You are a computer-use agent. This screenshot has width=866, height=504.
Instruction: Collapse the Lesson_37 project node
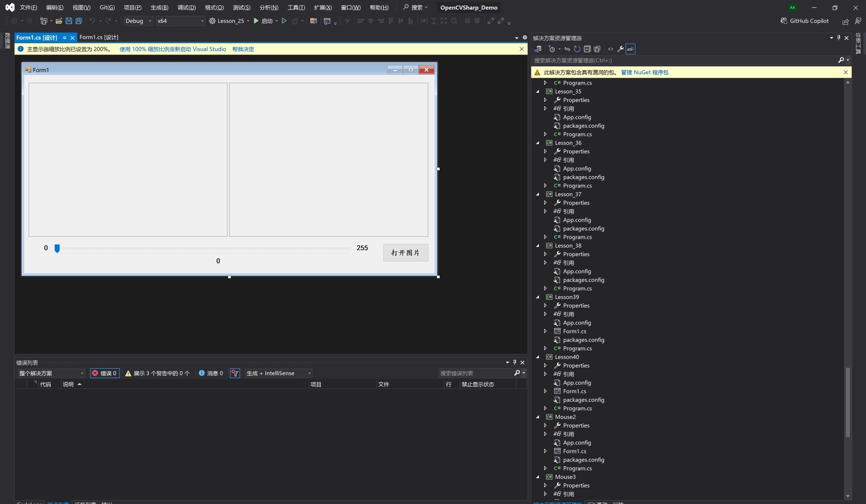[x=538, y=194]
